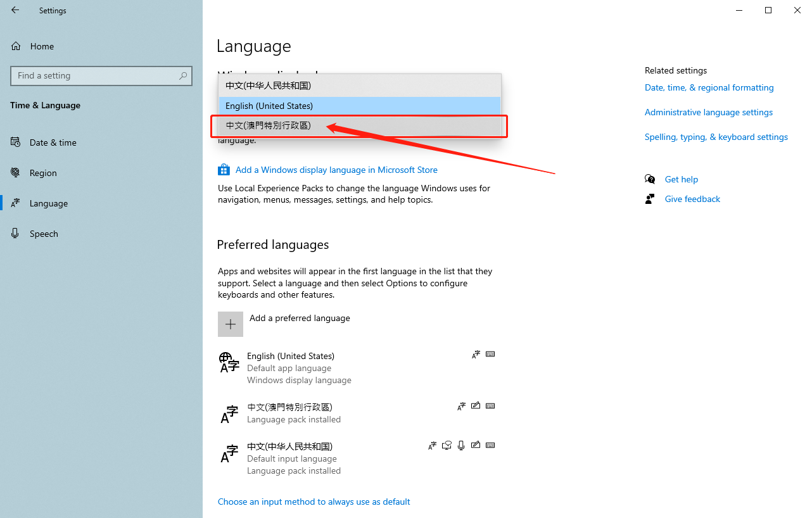
Task: Click the Give feedback link
Action: pyautogui.click(x=693, y=199)
